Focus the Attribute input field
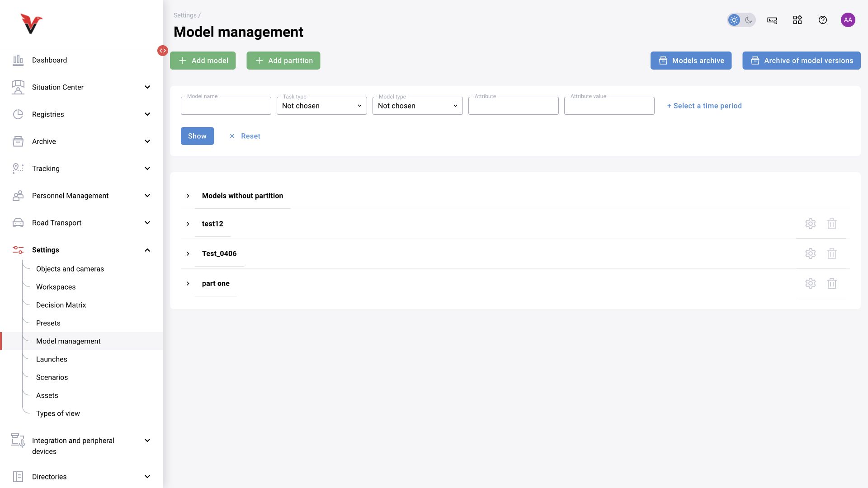868x488 pixels. pos(514,106)
